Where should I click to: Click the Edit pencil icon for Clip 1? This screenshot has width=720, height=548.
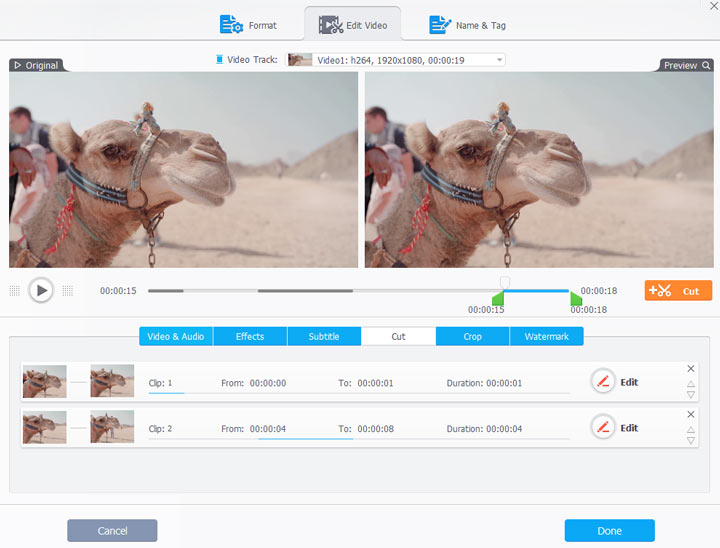(603, 381)
